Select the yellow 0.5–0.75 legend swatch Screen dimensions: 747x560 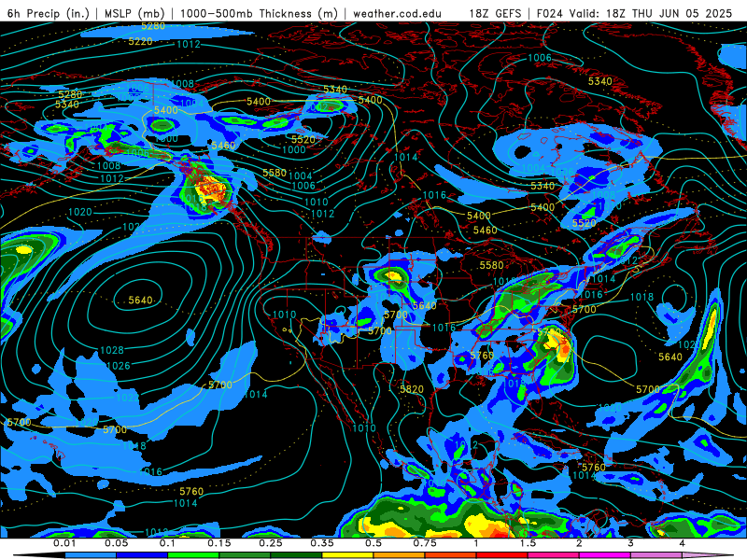[x=347, y=555]
